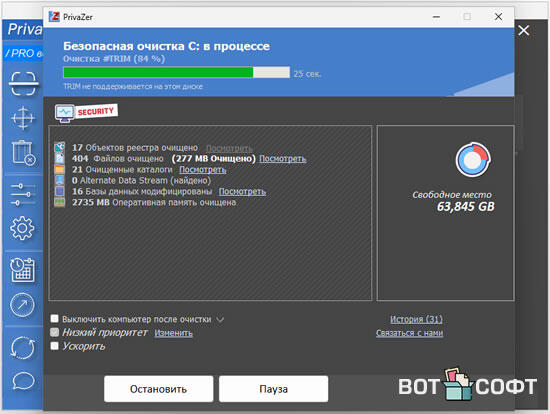Click the 'Изменить' priority link
The image size is (550, 414).
click(x=174, y=333)
